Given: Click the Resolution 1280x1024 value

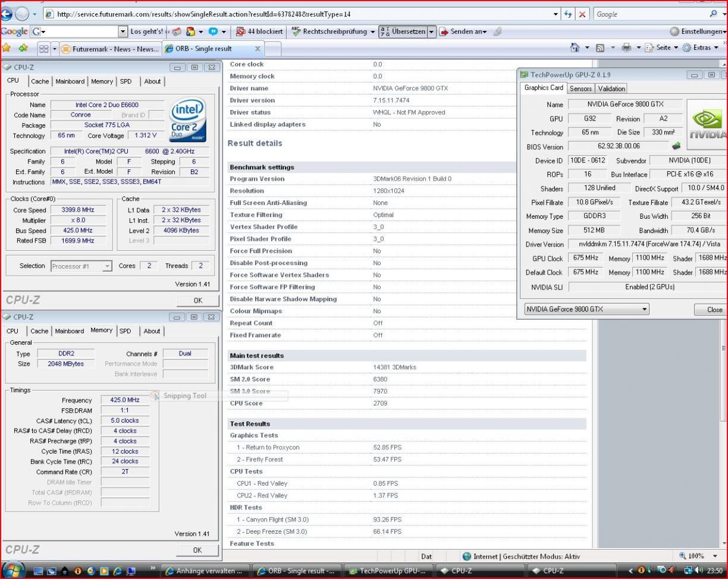Looking at the screenshot, I should 390,191.
